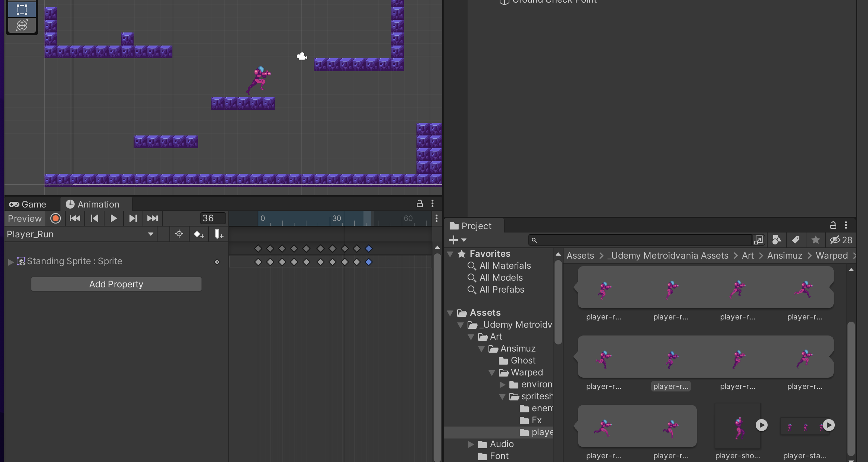
Task: Select the Transform tool icon
Action: [22, 25]
